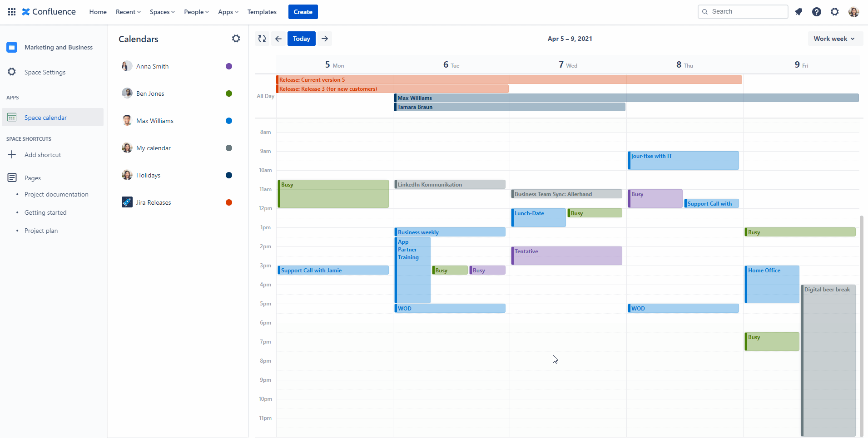Open the Work week view dropdown
Screen dimensions: 868x438
click(x=834, y=39)
